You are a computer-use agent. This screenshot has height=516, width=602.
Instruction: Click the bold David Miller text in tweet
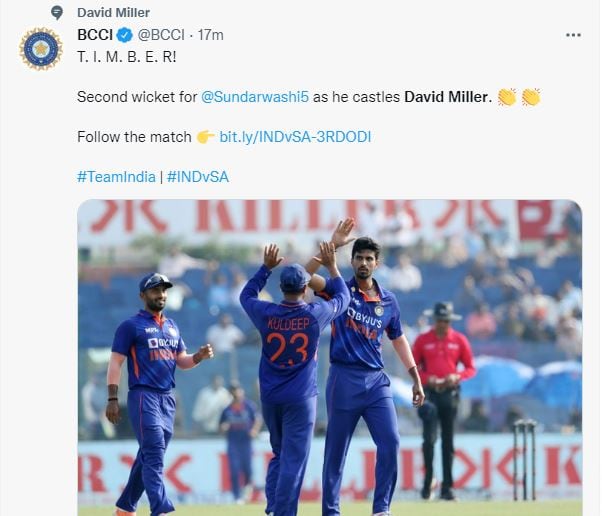pos(448,97)
